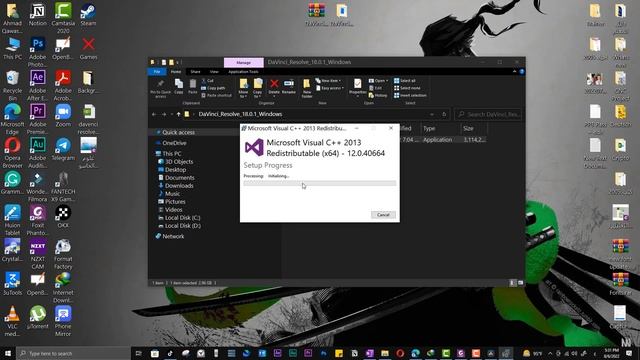Click History in the Open group

[378, 96]
